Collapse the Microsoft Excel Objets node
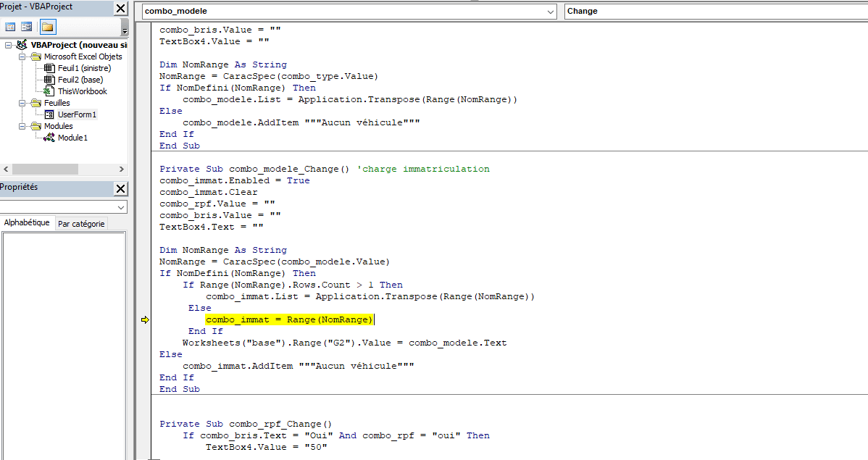 coord(22,57)
